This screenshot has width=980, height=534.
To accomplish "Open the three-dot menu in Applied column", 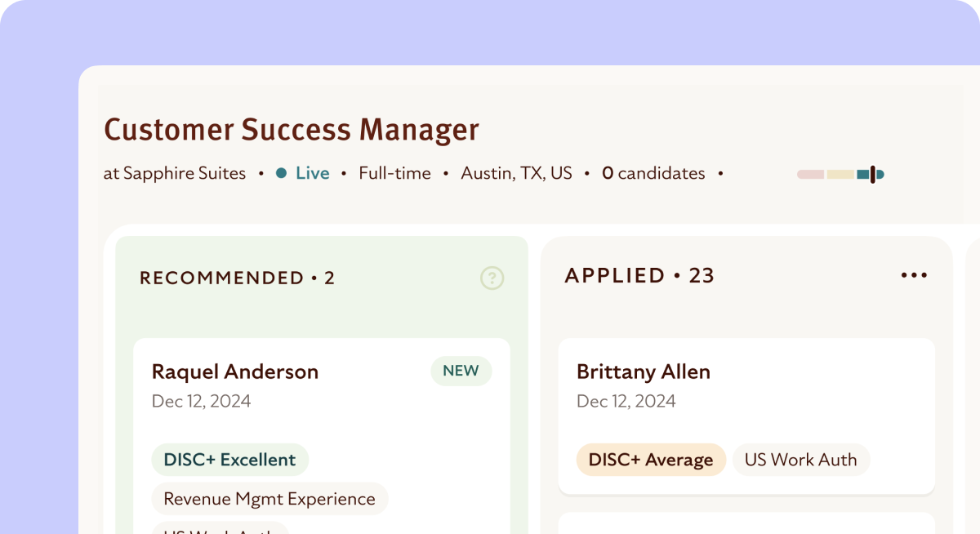I will coord(914,275).
